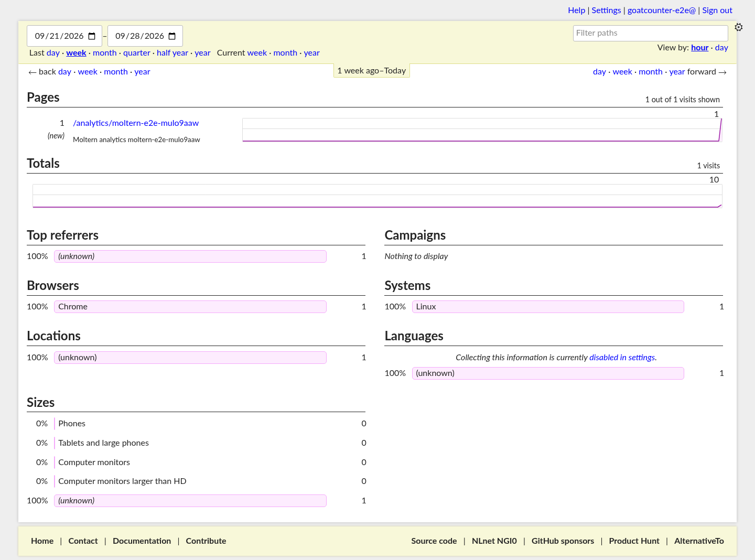Go back one month
This screenshot has height=560, width=755.
click(116, 72)
